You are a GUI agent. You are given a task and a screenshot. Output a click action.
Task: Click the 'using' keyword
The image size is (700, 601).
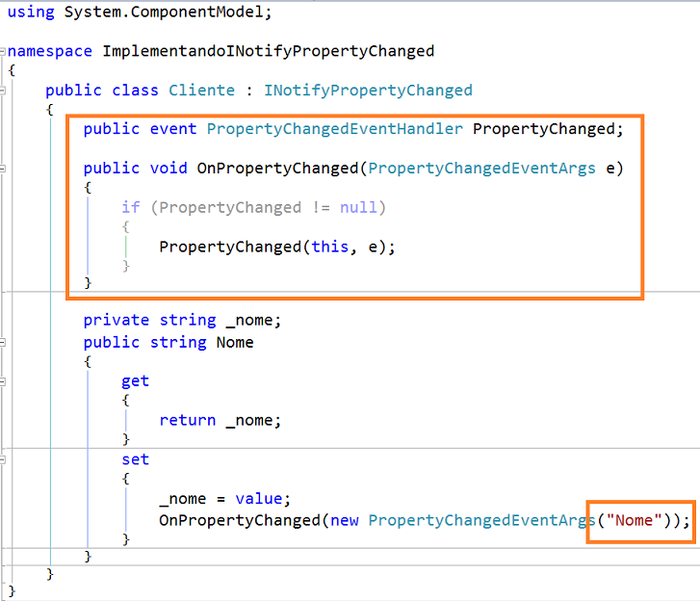(31, 13)
